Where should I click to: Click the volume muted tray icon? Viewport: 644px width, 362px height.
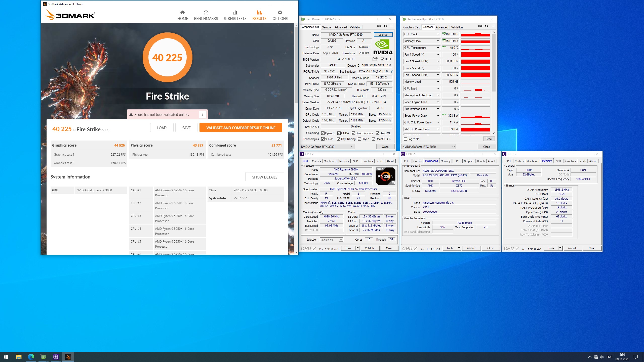(x=602, y=357)
